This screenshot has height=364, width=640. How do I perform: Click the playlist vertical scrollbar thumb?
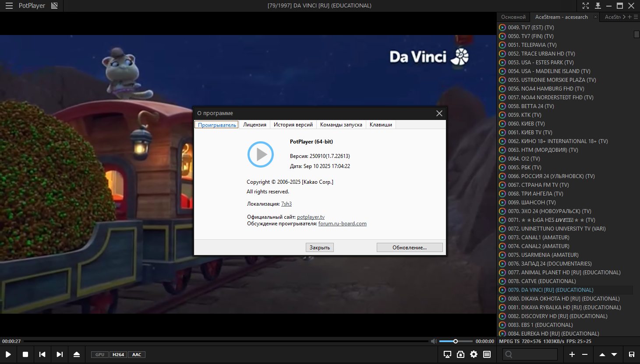(636, 34)
